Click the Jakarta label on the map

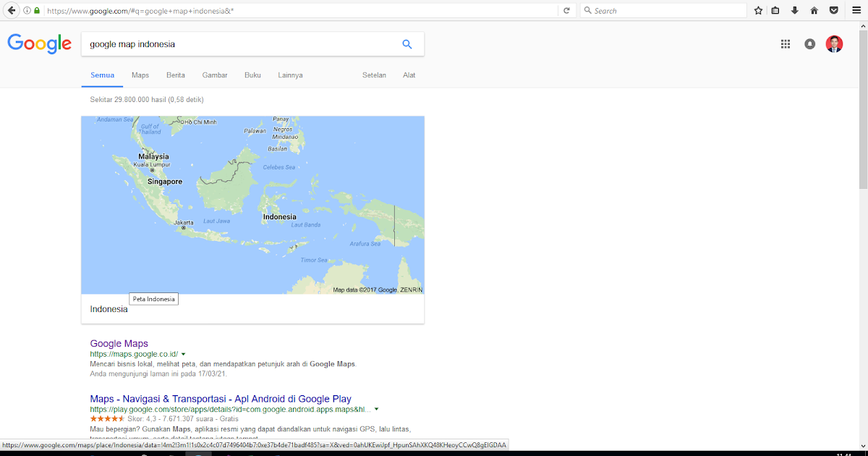[x=184, y=222]
